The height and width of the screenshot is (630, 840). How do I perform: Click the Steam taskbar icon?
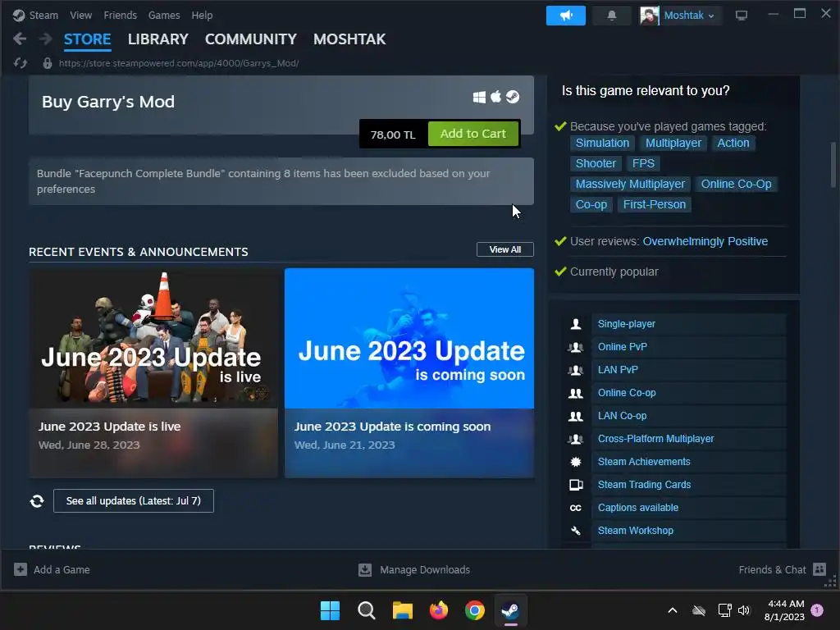coord(510,610)
